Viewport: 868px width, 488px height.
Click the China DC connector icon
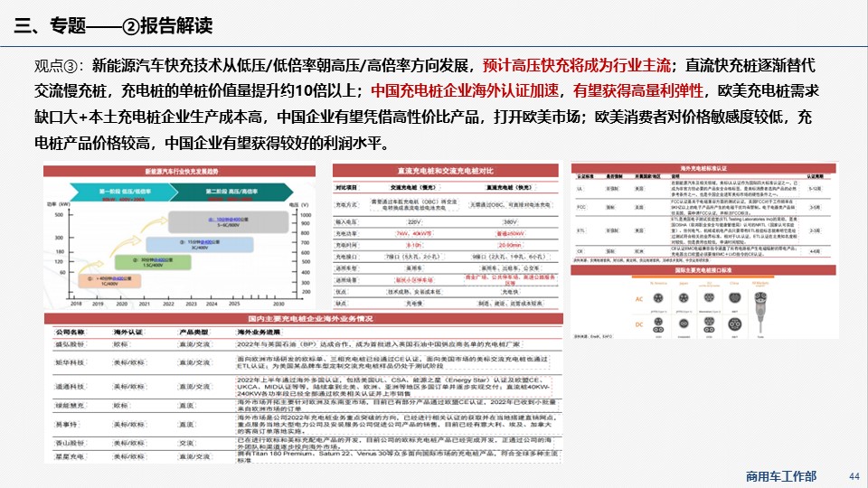click(734, 324)
